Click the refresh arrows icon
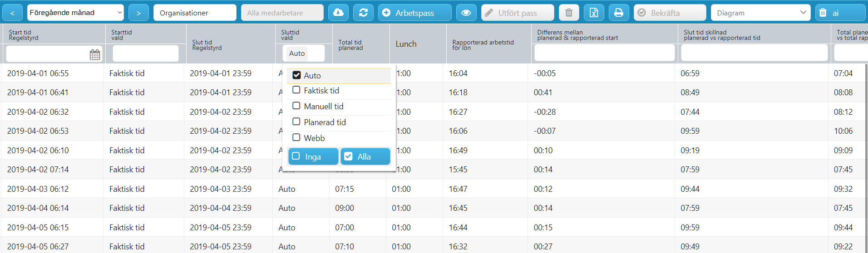Image resolution: width=868 pixels, height=253 pixels. click(363, 13)
